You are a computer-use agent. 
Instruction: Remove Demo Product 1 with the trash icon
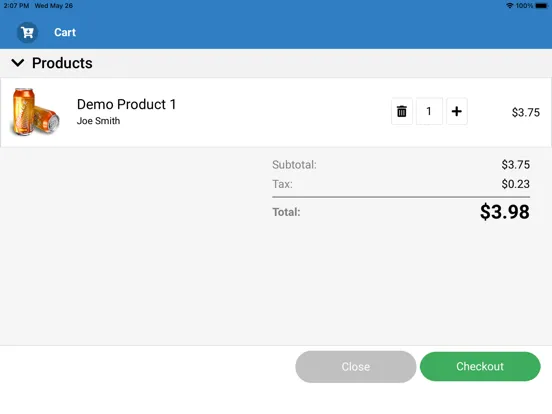click(402, 111)
